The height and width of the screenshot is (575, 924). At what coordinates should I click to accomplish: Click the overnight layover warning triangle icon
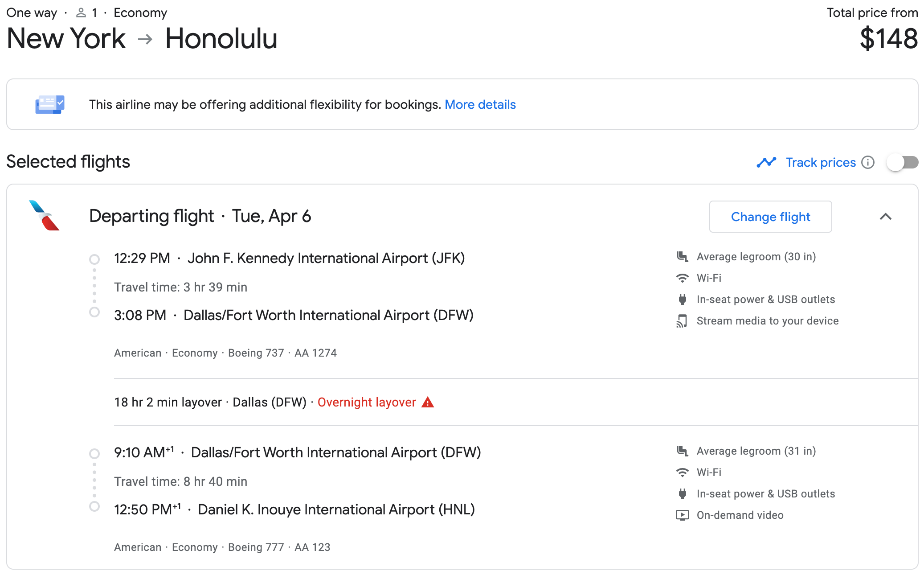pyautogui.click(x=428, y=402)
